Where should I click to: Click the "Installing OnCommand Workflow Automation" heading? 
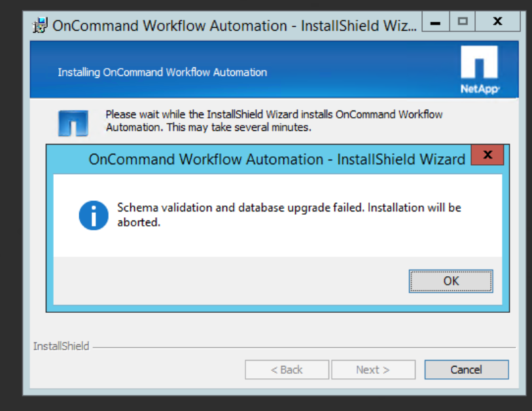(x=162, y=72)
